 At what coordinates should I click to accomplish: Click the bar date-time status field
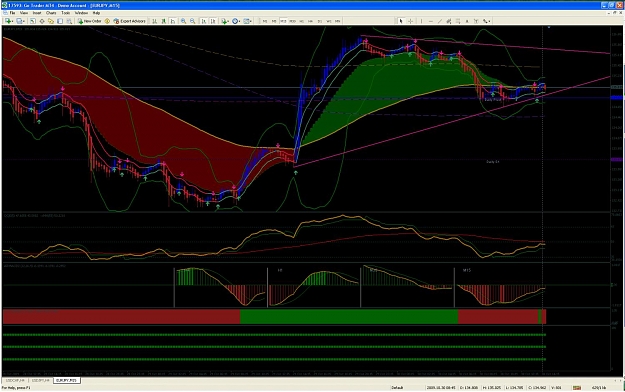(x=441, y=388)
